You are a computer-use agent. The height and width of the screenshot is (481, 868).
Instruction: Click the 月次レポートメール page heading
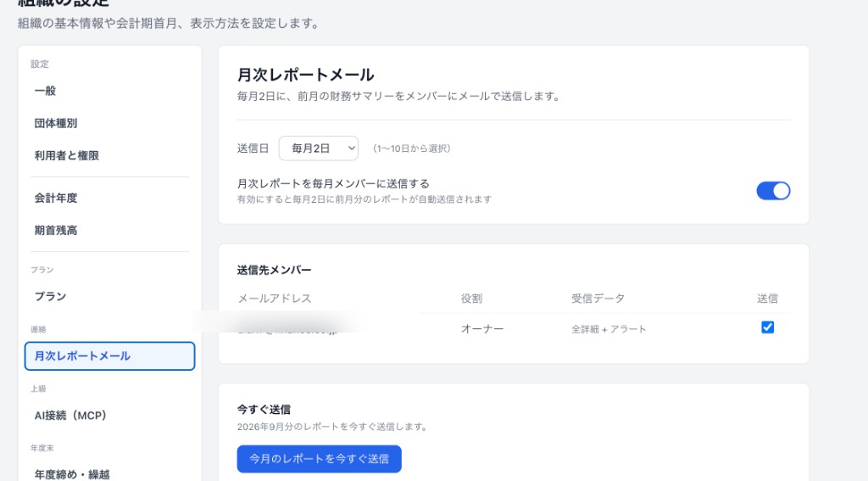[305, 75]
